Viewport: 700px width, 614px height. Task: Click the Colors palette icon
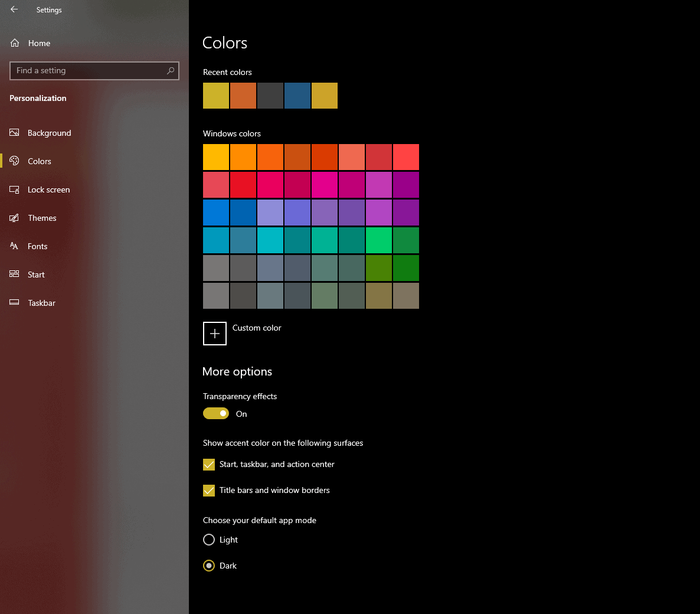(14, 161)
